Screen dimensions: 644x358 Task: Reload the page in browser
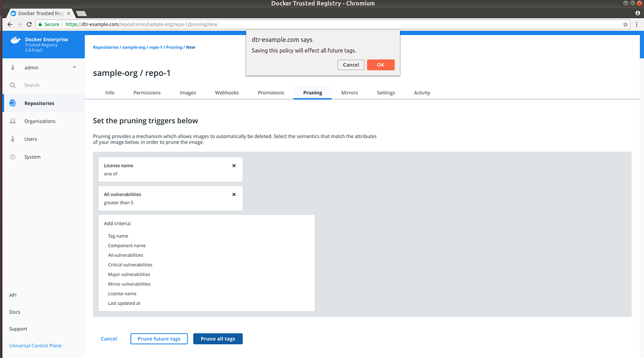(29, 24)
